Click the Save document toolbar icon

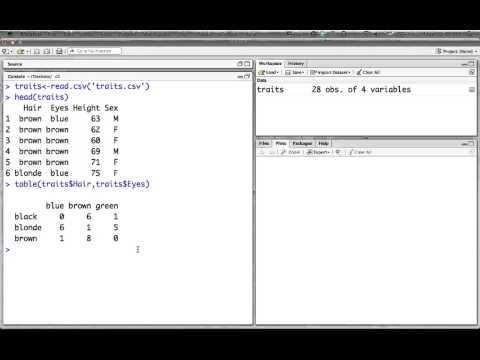click(x=37, y=51)
